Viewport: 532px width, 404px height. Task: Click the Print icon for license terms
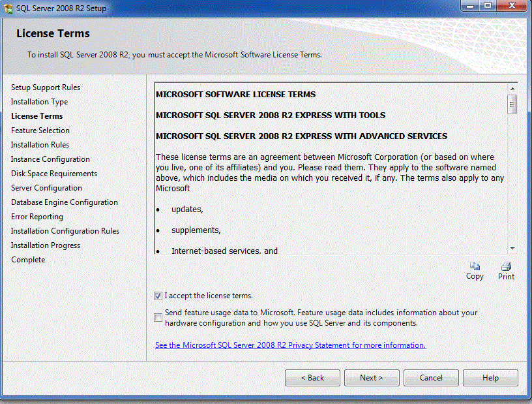506,266
